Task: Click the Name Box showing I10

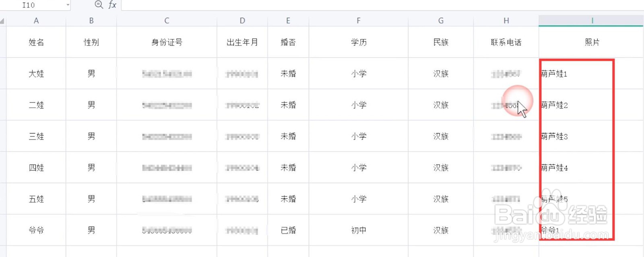Action: pyautogui.click(x=35, y=5)
